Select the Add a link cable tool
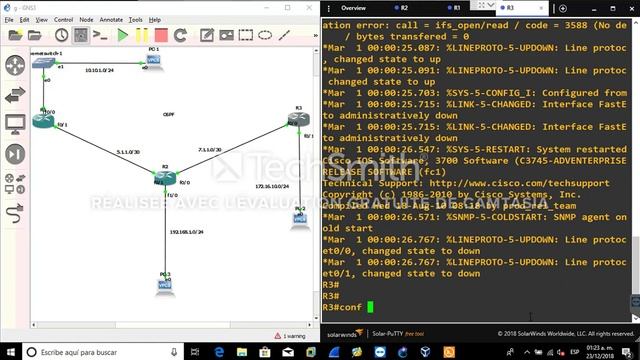The width and height of the screenshot is (640, 360). 15,214
